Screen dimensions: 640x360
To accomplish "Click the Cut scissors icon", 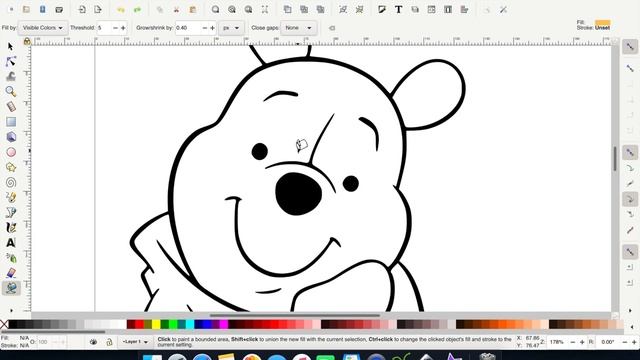I will 176,9.
